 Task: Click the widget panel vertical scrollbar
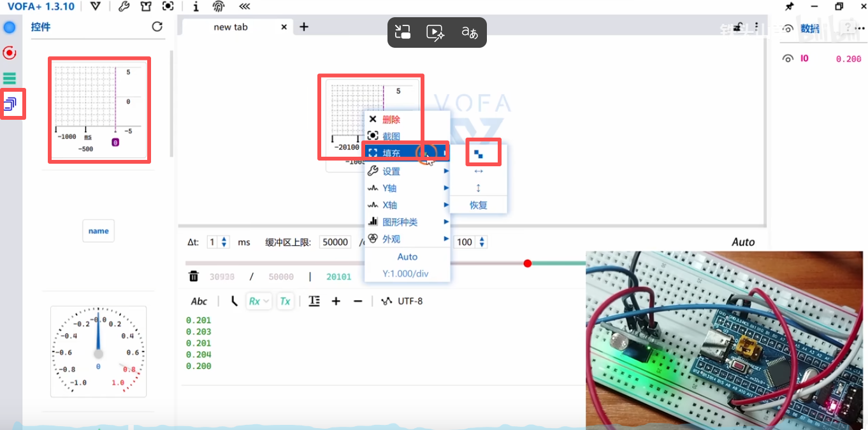(x=171, y=103)
